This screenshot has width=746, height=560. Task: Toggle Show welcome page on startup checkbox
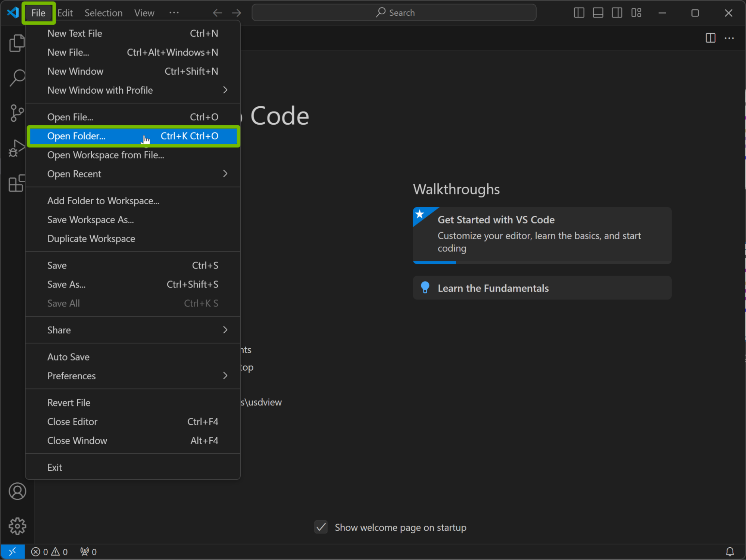pos(321,527)
